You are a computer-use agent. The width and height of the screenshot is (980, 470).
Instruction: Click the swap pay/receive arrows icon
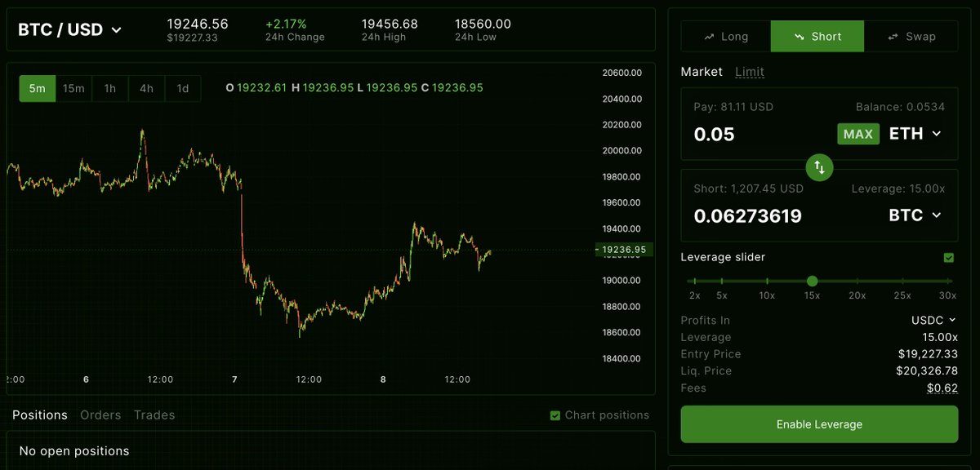pyautogui.click(x=819, y=167)
